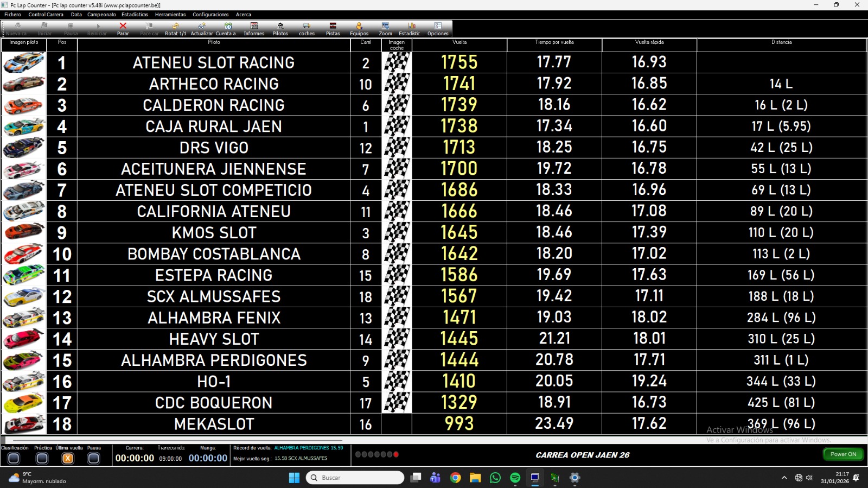
Task: Open the Configuraciones menu
Action: click(x=210, y=15)
